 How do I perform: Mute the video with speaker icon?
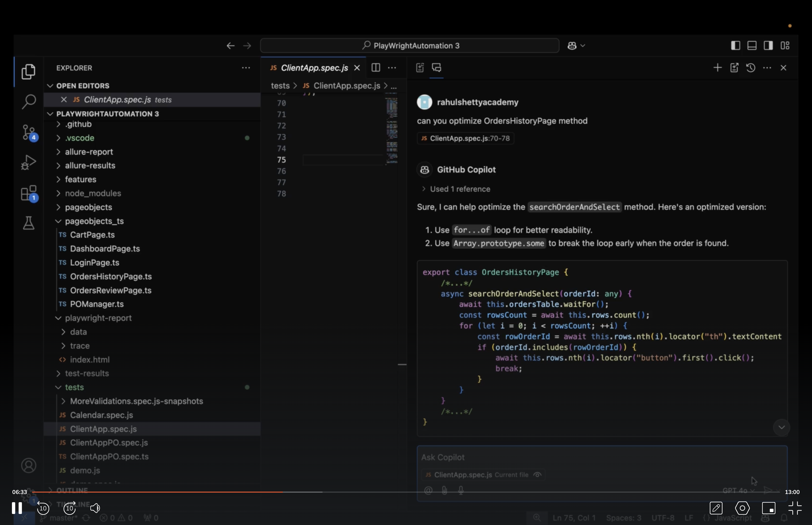coord(95,508)
